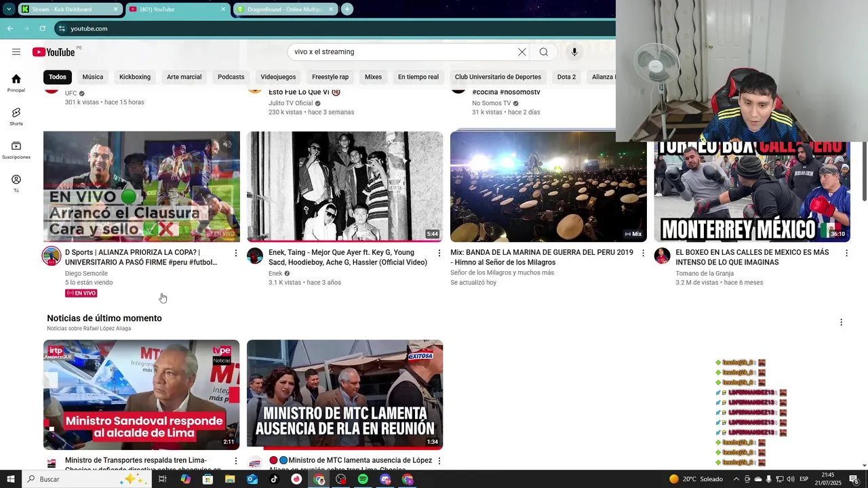This screenshot has width=868, height=488.
Task: Click 20°C Soleado weather widget
Action: tap(696, 479)
